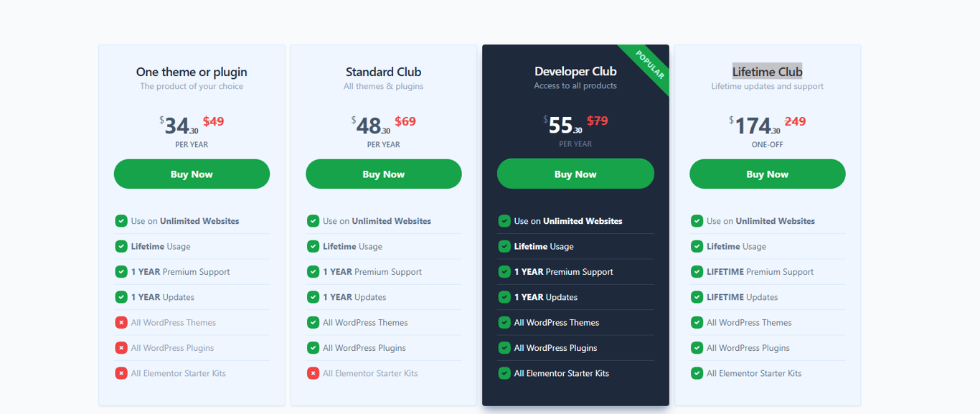980x414 pixels.
Task: Click 'LIFETIME Updates' text in Lifetime Club
Action: pos(742,297)
